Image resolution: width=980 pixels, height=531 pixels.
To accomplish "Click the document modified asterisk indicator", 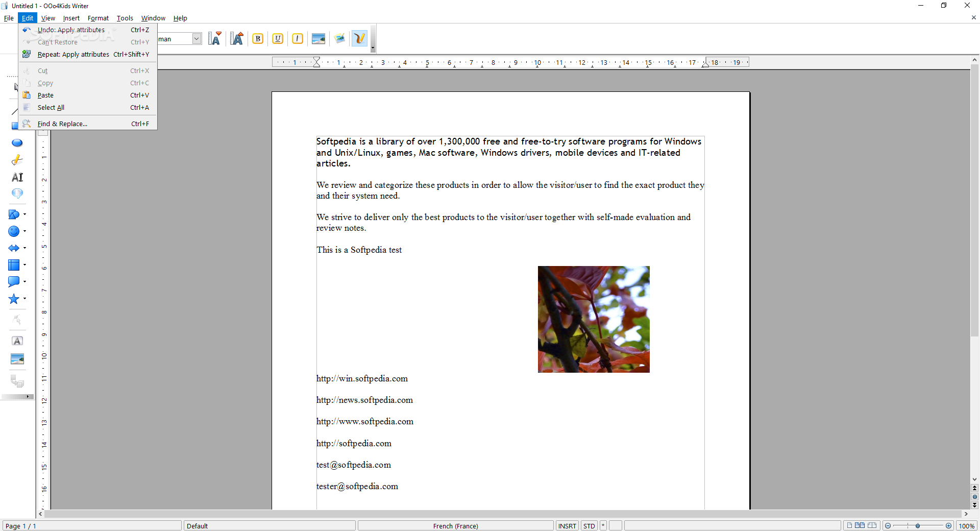I will pyautogui.click(x=603, y=526).
